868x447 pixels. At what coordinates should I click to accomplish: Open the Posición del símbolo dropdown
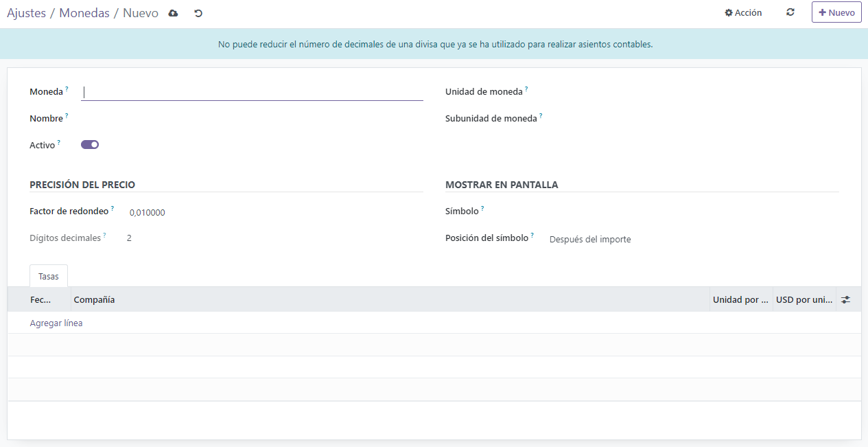click(590, 238)
